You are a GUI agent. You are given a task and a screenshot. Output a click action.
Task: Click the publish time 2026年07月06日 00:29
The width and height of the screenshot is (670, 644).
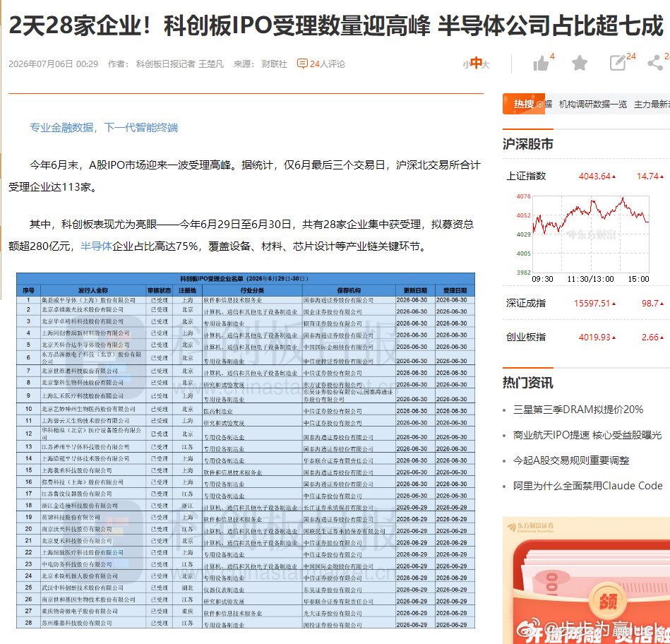pyautogui.click(x=54, y=64)
